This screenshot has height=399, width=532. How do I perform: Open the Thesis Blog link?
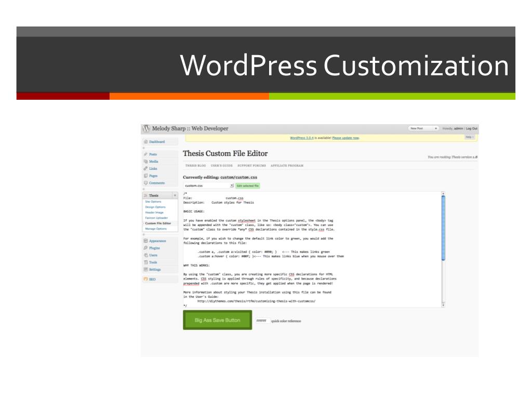[195, 166]
